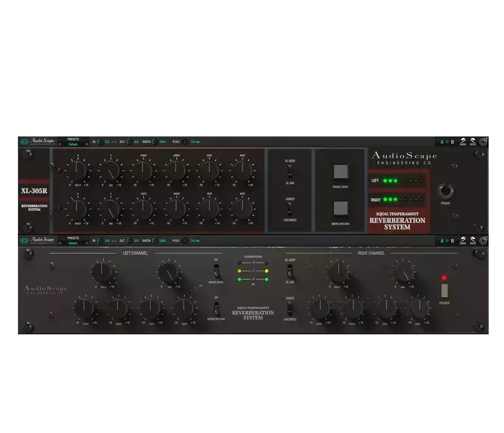The width and height of the screenshot is (504, 433).
Task: Click the Redo icon in the upper XL-305R toolbar
Action: pos(473,142)
